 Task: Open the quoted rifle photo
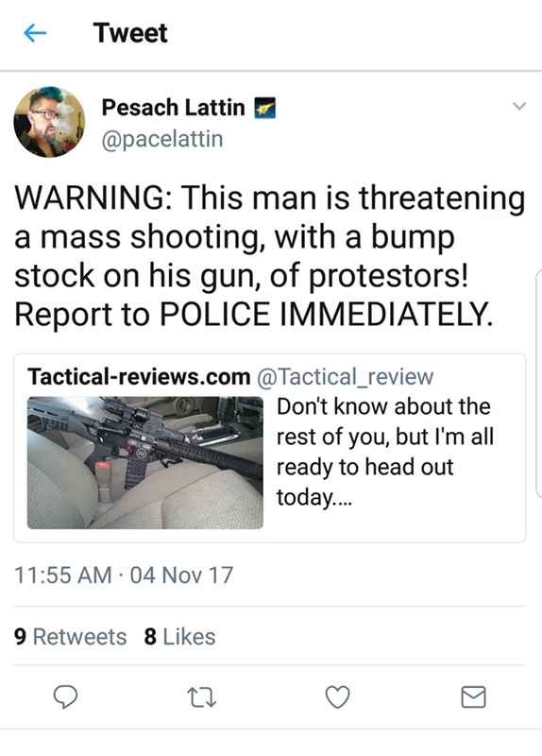point(145,462)
